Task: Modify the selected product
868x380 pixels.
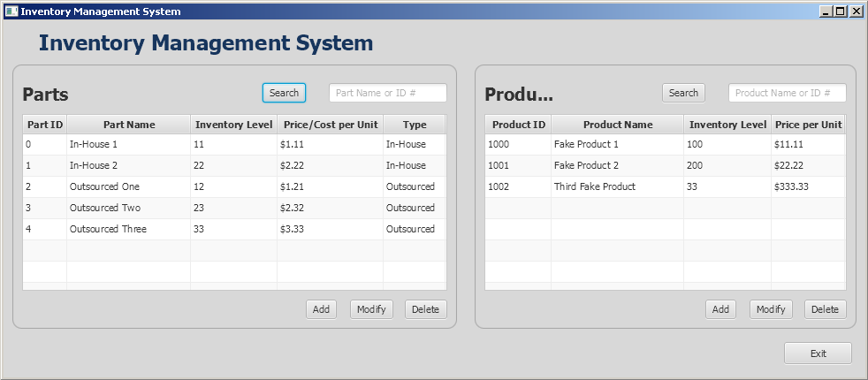Action: click(771, 309)
